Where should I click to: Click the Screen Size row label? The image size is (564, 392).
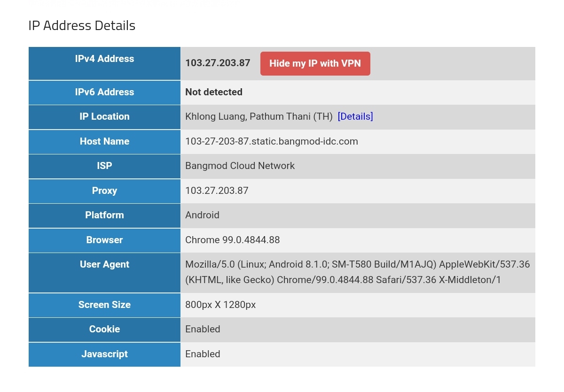(x=104, y=305)
